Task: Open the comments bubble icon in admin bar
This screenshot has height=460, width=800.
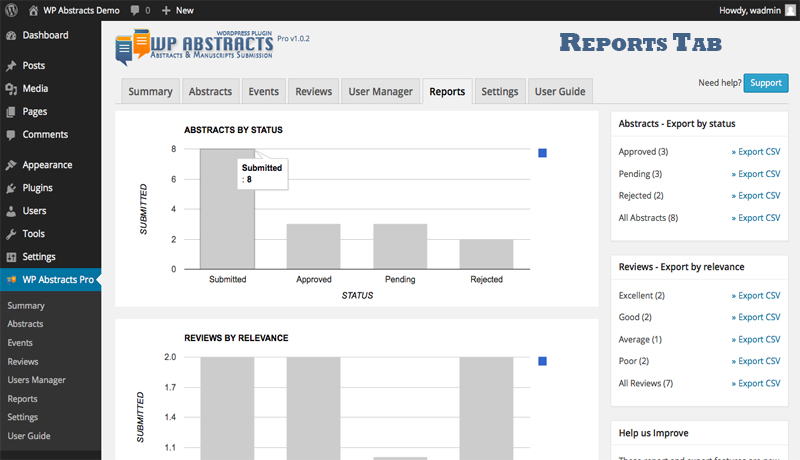Action: [x=135, y=10]
